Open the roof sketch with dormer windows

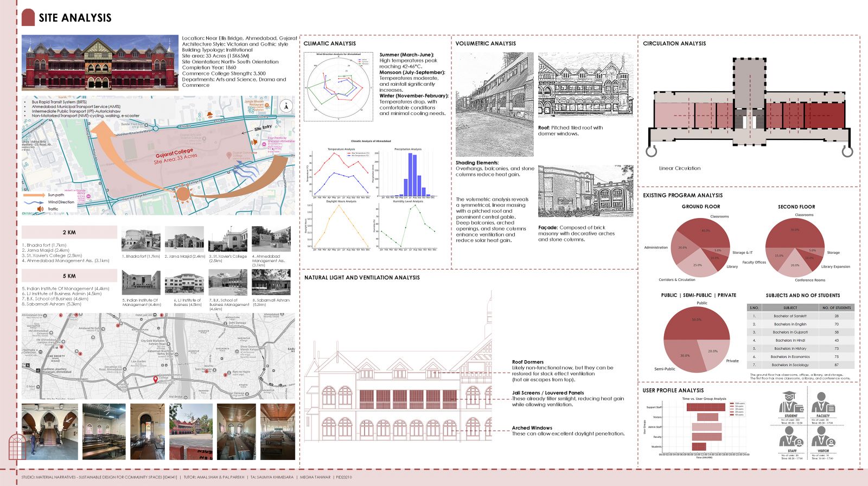click(585, 85)
